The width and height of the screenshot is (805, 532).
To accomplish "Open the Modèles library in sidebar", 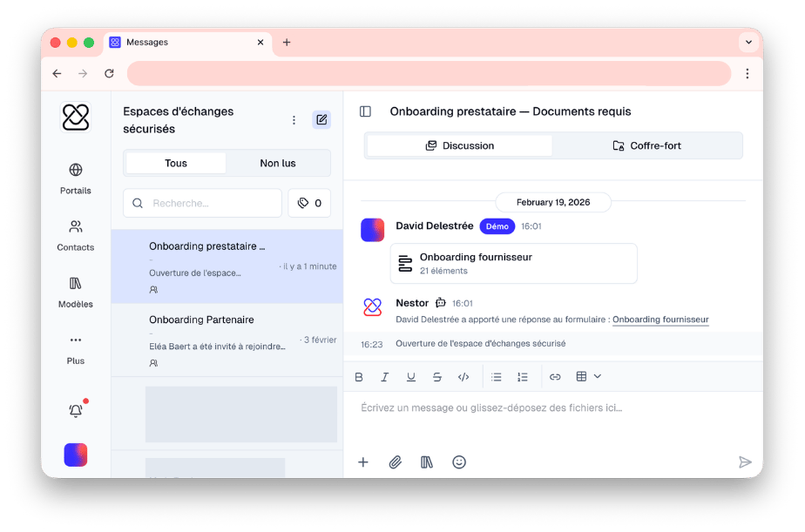I will point(76,292).
